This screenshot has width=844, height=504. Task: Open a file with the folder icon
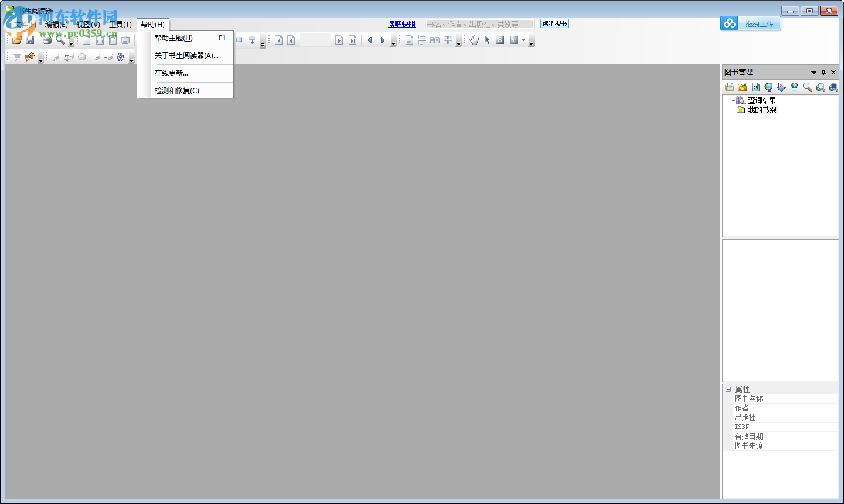[x=17, y=40]
